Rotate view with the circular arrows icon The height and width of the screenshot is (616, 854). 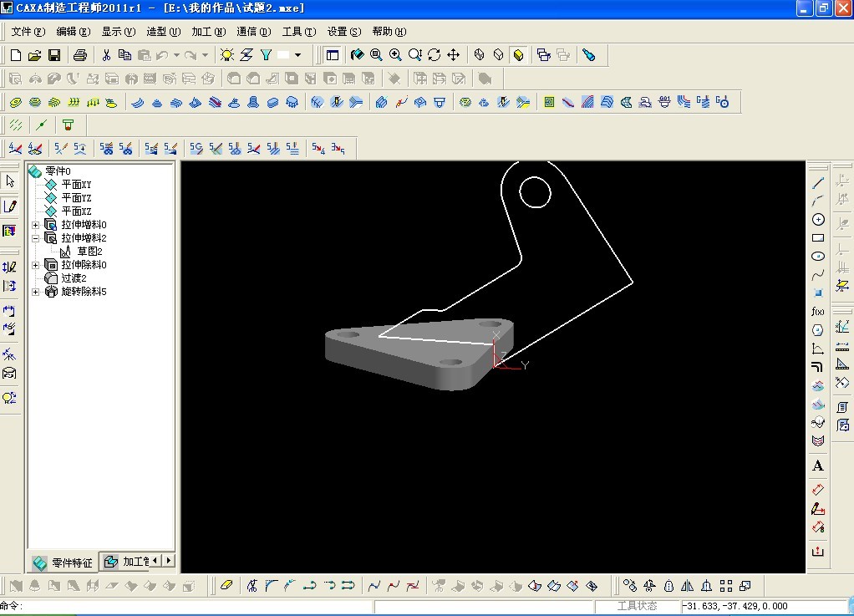[434, 55]
